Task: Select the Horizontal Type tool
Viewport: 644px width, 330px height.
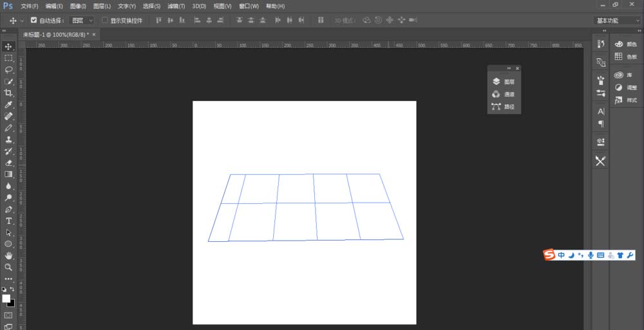Action: click(9, 221)
